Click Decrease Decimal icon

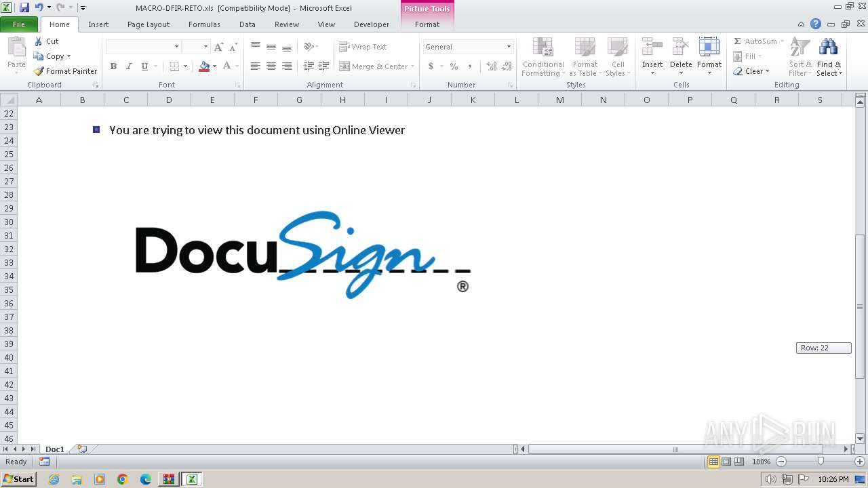tap(507, 66)
